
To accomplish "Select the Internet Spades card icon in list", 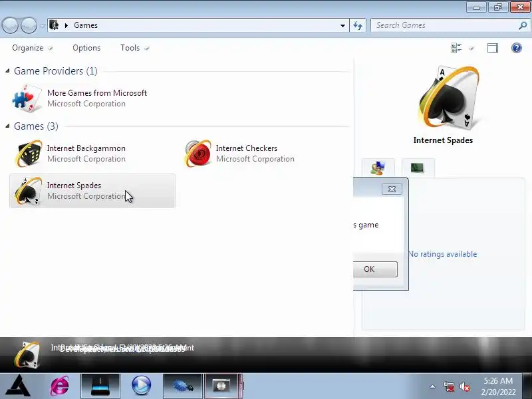I will [x=28, y=191].
